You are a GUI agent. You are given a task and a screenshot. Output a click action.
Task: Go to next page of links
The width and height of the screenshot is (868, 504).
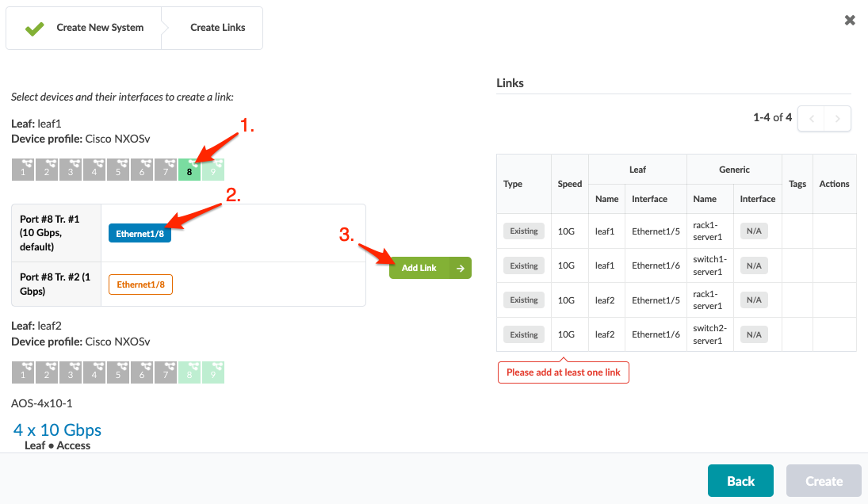coord(838,118)
